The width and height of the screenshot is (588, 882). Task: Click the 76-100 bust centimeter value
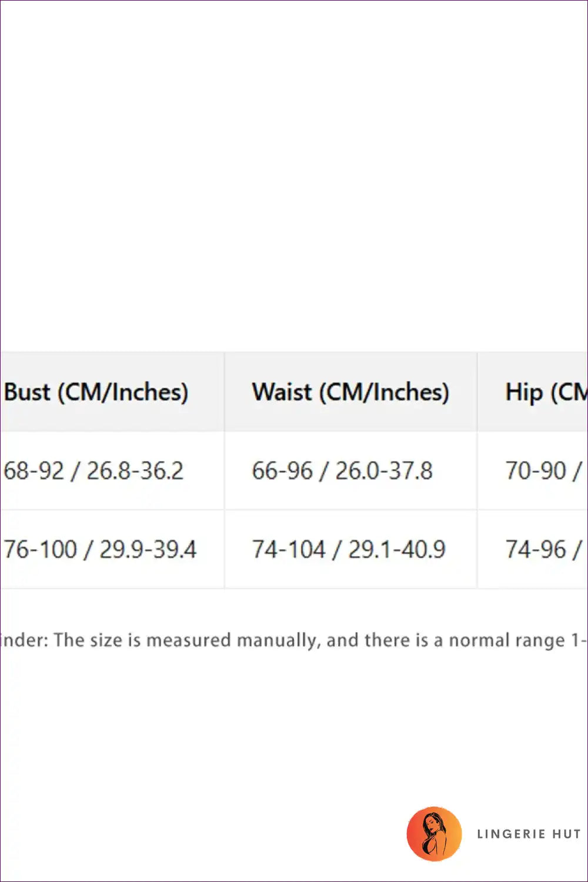(x=40, y=550)
